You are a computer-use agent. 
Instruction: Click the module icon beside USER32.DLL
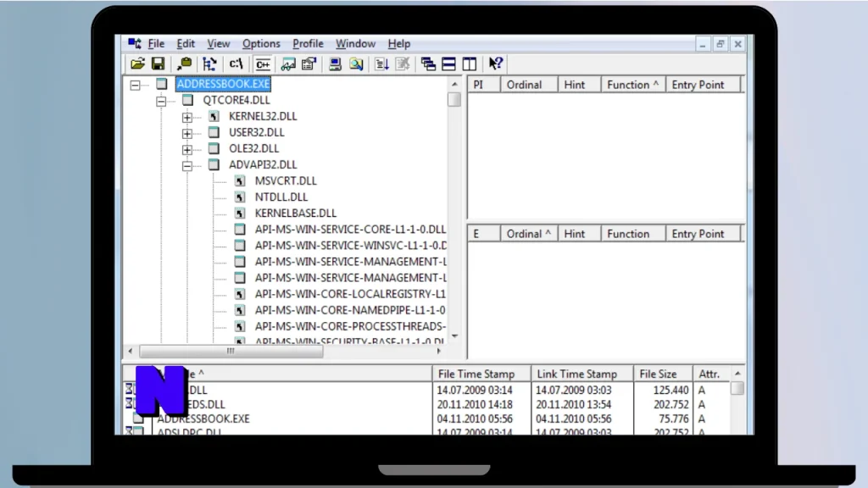[214, 132]
